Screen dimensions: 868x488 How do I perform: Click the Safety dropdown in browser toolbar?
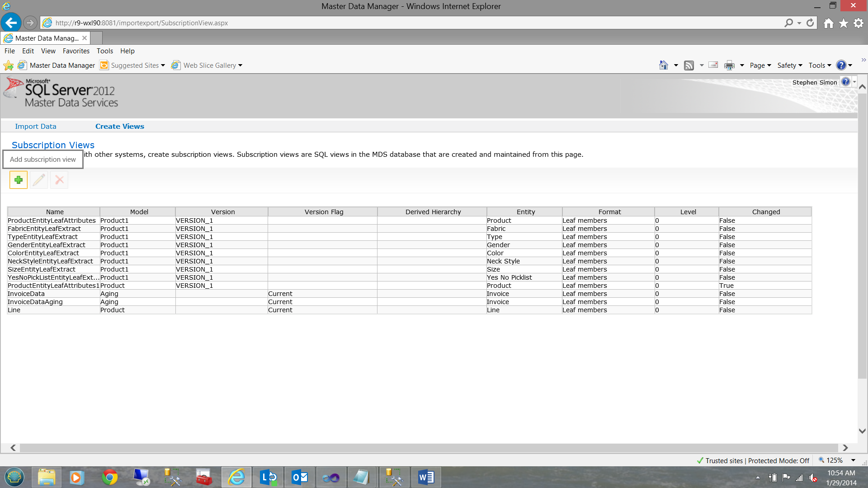tap(789, 65)
